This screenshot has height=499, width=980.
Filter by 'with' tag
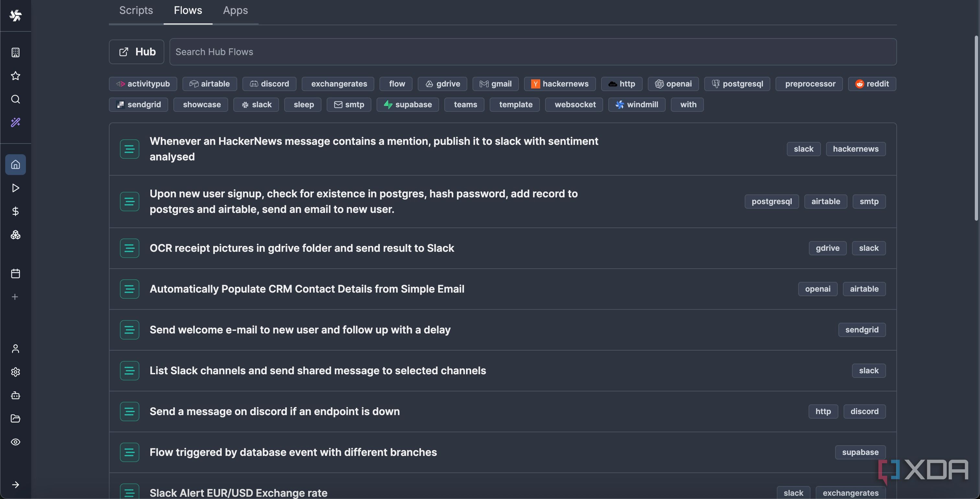point(687,105)
